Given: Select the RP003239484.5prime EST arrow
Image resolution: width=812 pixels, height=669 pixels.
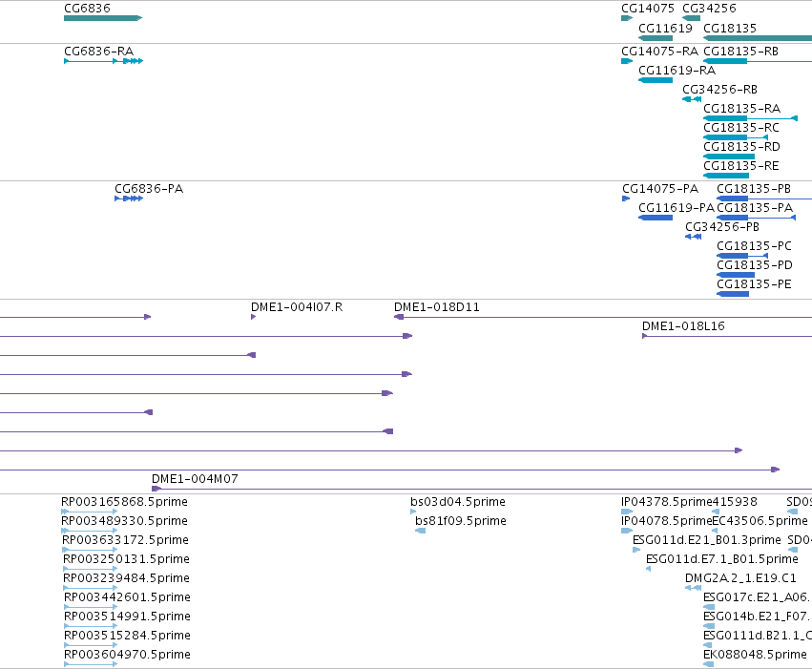Looking at the screenshot, I should click(91, 588).
